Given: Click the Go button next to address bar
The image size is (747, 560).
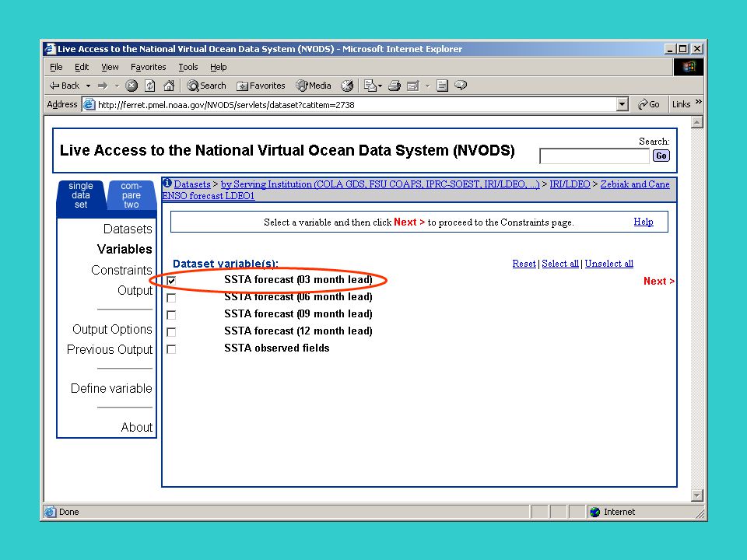Looking at the screenshot, I should 648,104.
